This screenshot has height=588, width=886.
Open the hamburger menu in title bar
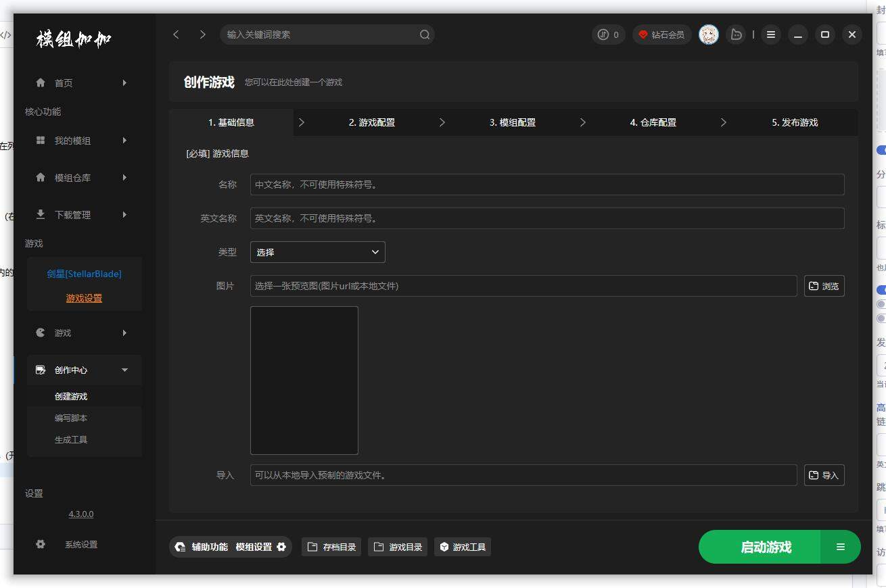pos(770,34)
